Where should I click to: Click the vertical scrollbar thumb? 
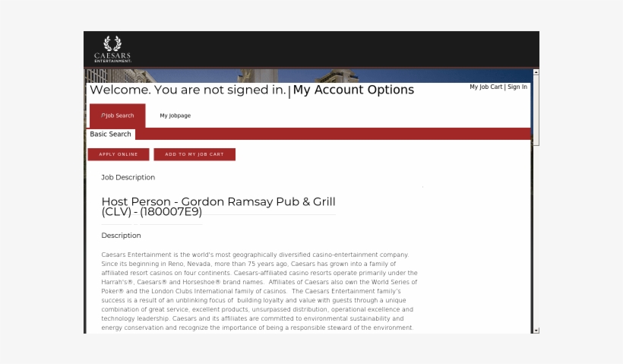(536, 110)
